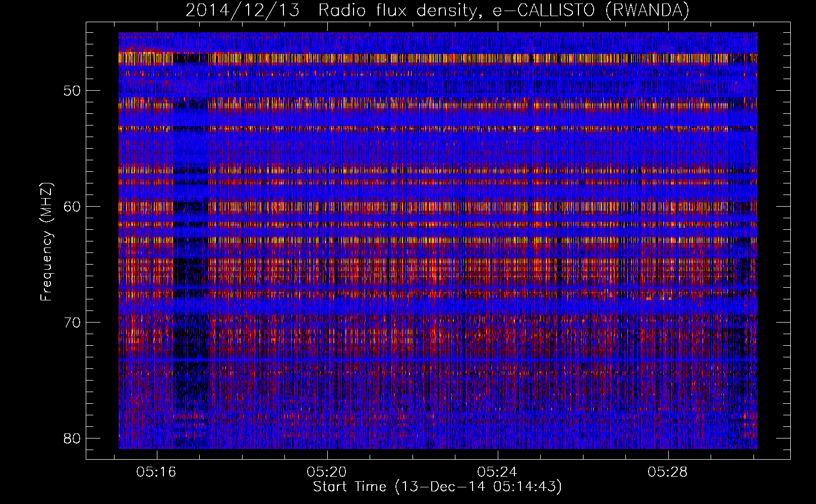Click the 70 MHz frequency tick label
The height and width of the screenshot is (504, 816).
coord(72,323)
